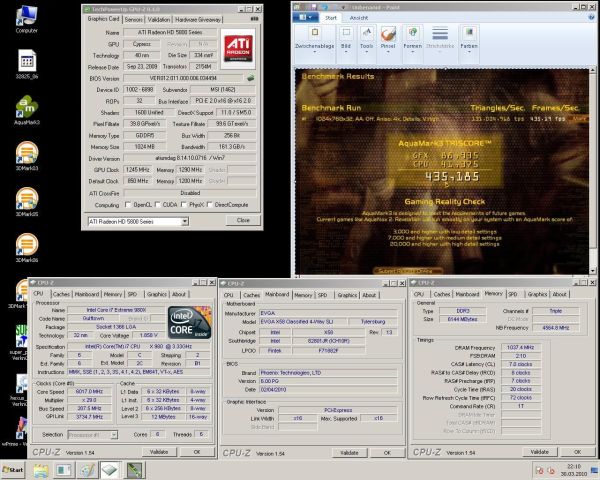Screen dimensions: 600x480
Task: Click the BIOS save chip icon in GPU-Z
Action: [251, 78]
